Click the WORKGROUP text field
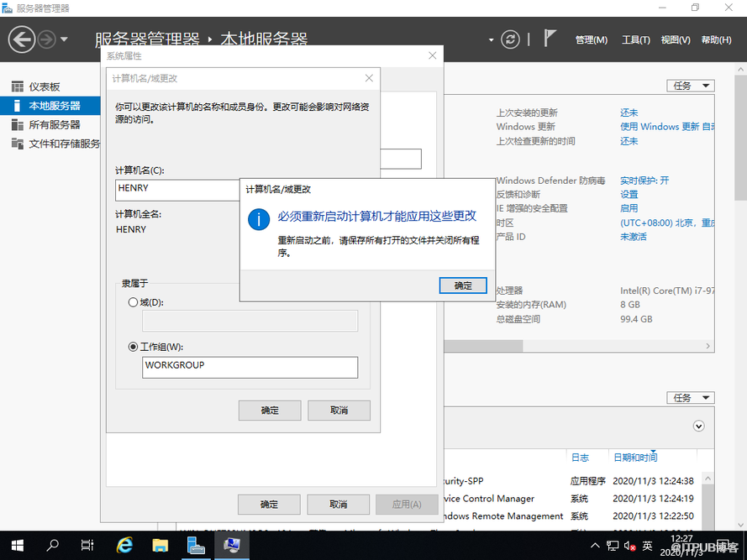Screen dimensions: 747x560 (x=250, y=368)
